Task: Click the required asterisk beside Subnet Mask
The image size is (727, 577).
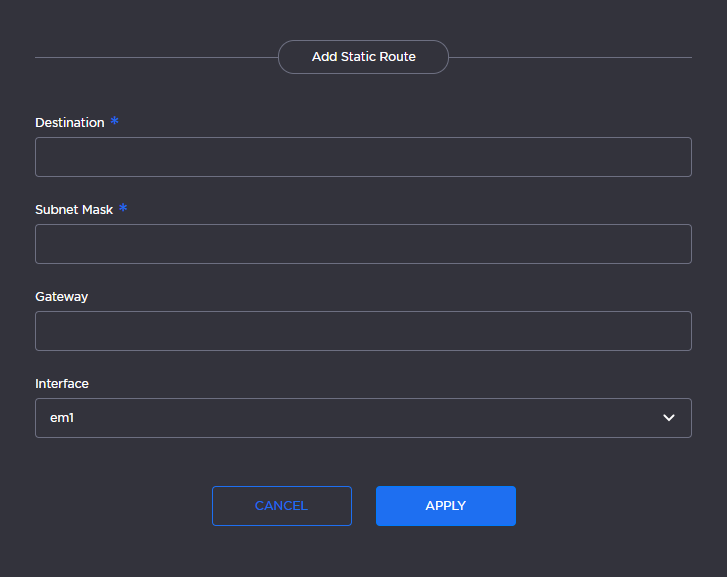Action: pyautogui.click(x=123, y=209)
